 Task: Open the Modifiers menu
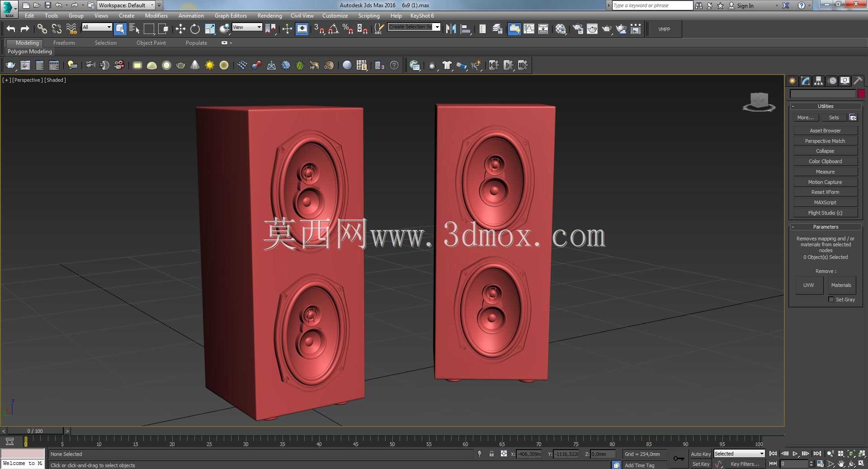point(156,16)
